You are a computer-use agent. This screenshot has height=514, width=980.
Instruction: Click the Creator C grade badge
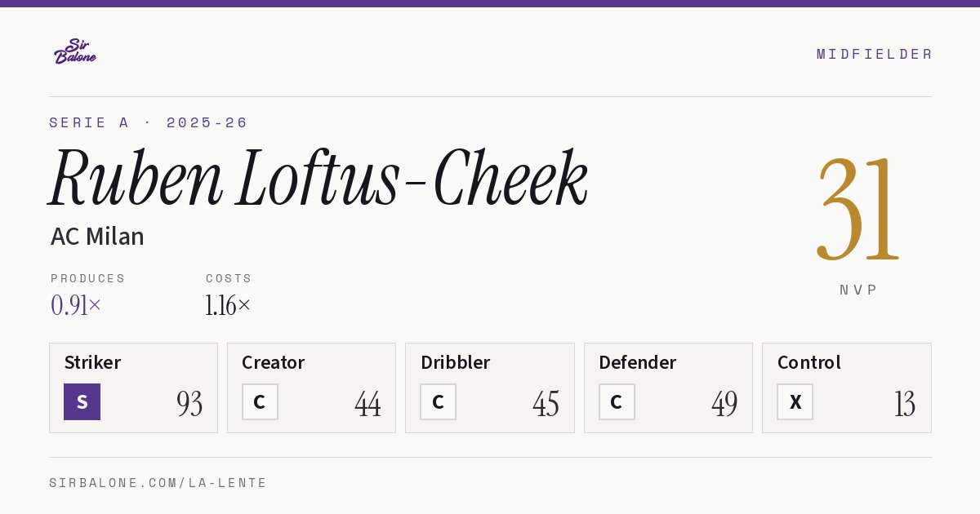click(260, 401)
